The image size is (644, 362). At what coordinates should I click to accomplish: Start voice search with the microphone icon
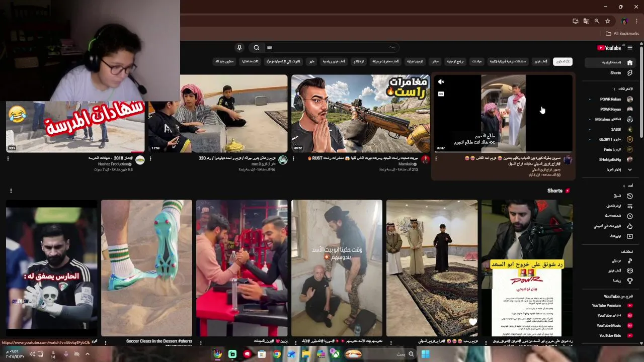pyautogui.click(x=239, y=47)
